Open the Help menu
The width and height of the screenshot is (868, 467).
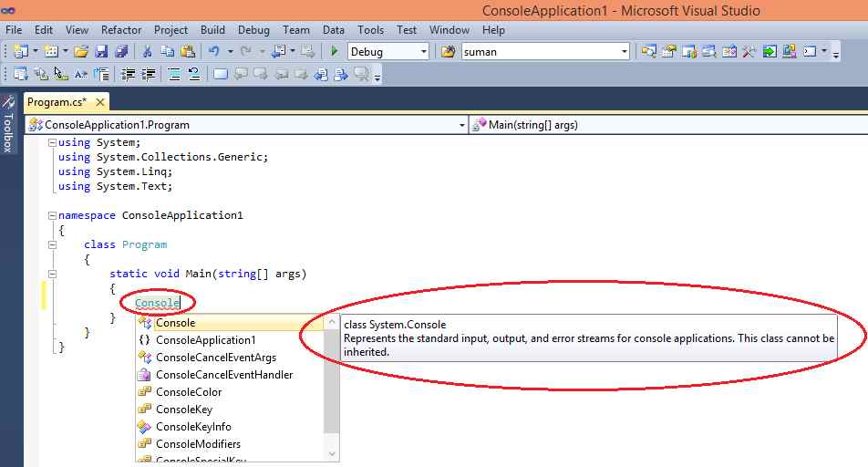point(493,30)
